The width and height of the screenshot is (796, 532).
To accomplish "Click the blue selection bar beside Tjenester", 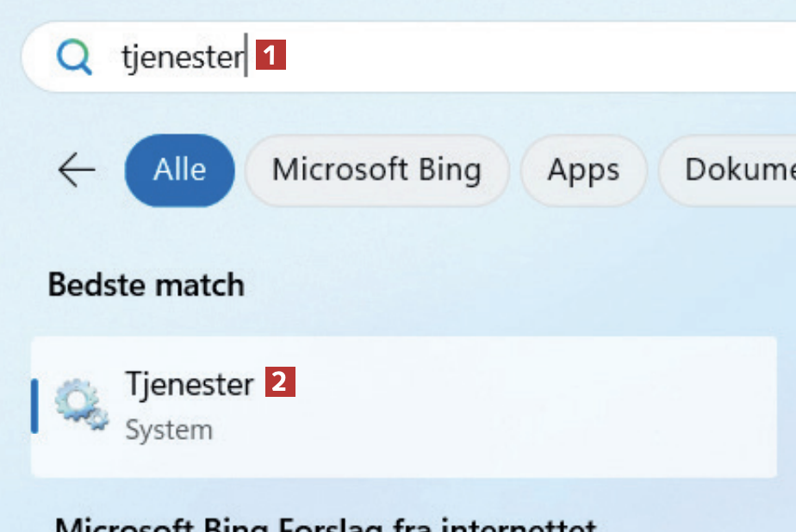I will point(34,405).
